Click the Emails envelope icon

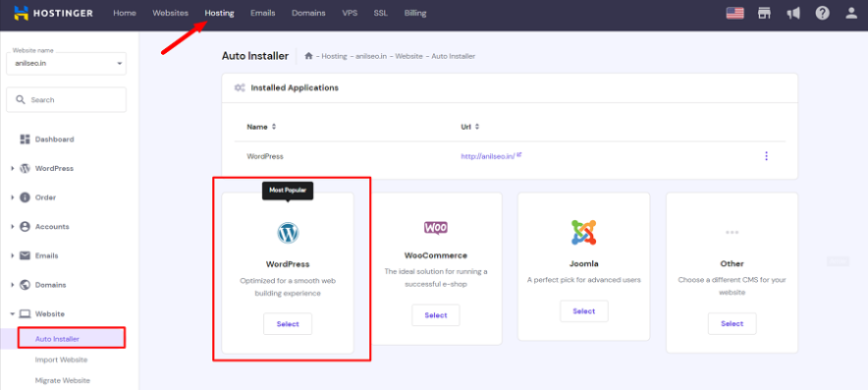coord(25,255)
